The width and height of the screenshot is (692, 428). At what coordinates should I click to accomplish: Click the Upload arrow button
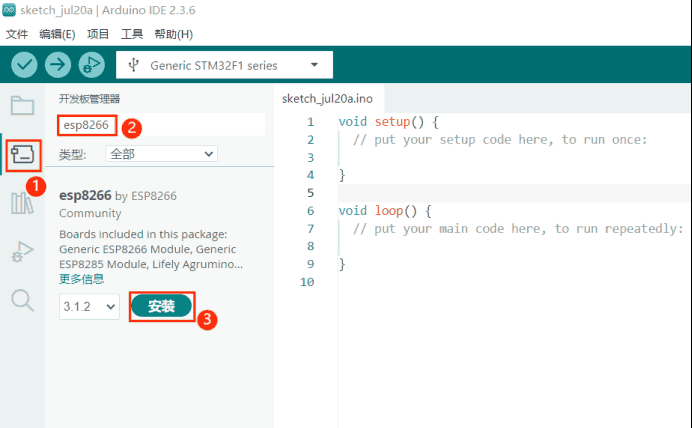pos(58,65)
